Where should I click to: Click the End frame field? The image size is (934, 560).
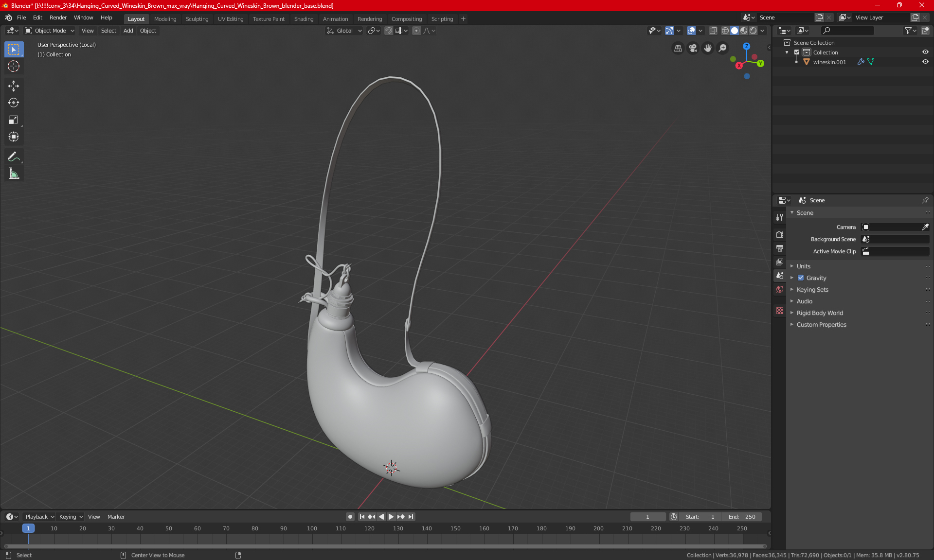click(741, 517)
